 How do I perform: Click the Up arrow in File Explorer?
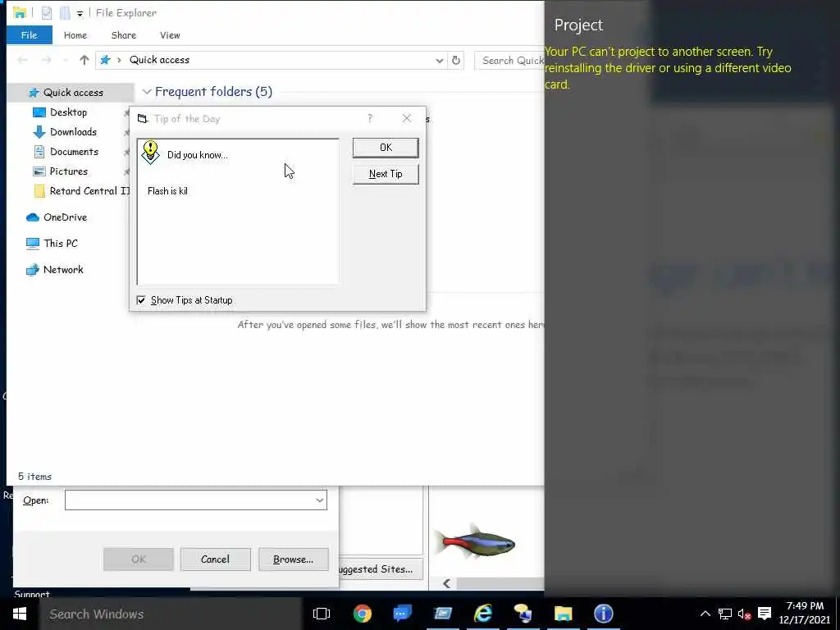(84, 60)
